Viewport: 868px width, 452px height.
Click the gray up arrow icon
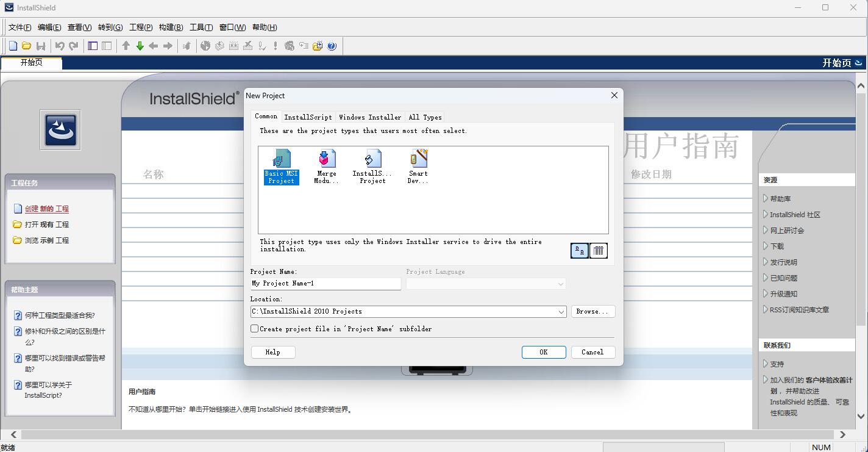tap(126, 46)
